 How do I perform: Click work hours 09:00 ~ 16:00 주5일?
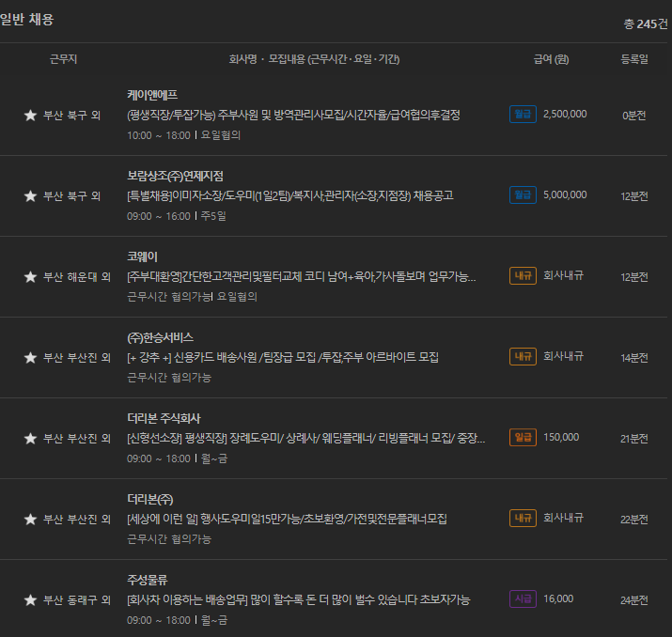coord(176,216)
